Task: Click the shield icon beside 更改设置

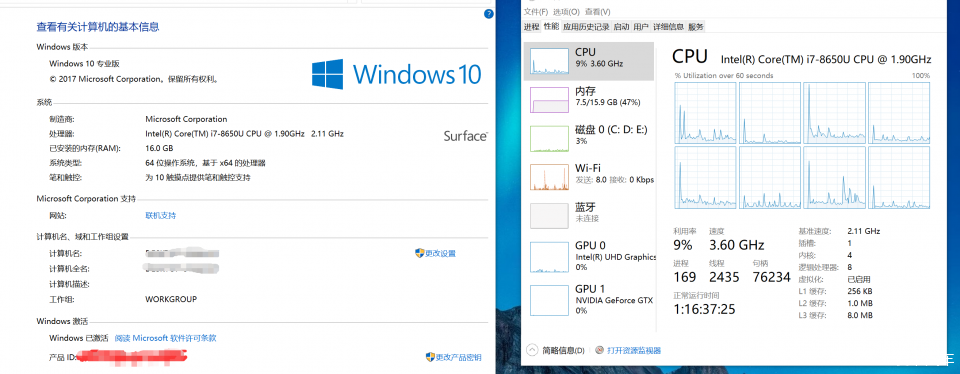Action: pos(419,253)
